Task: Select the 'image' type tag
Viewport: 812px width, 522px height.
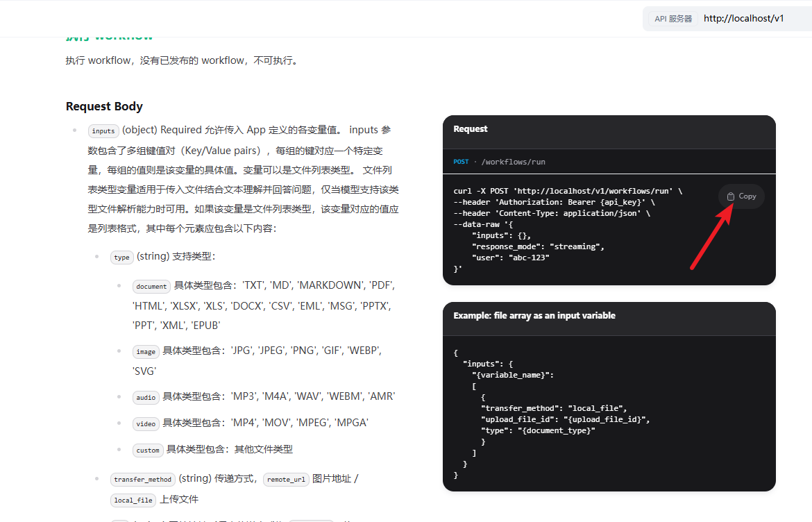Action: point(146,352)
